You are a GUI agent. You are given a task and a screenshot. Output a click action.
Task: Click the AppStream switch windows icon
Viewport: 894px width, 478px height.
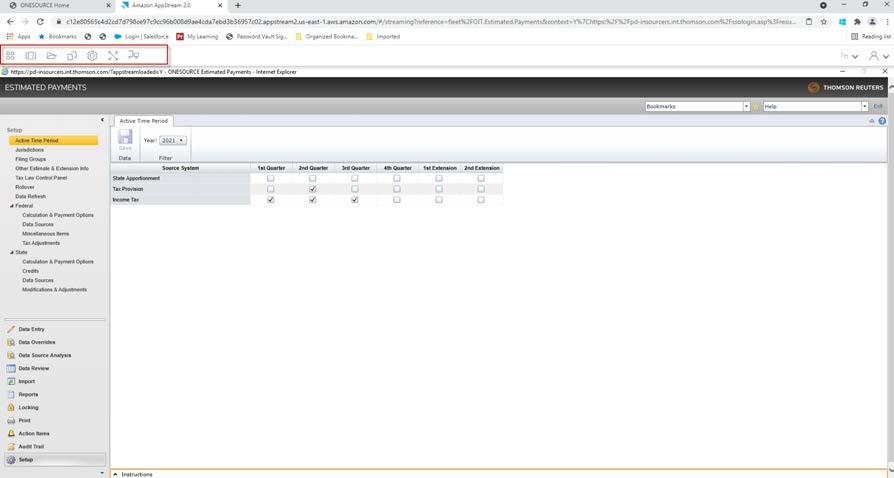coord(31,55)
